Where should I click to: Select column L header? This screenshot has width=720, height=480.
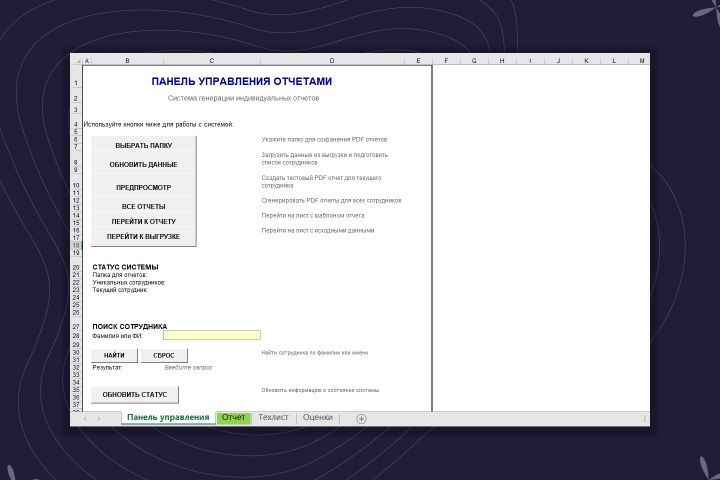[x=614, y=61]
